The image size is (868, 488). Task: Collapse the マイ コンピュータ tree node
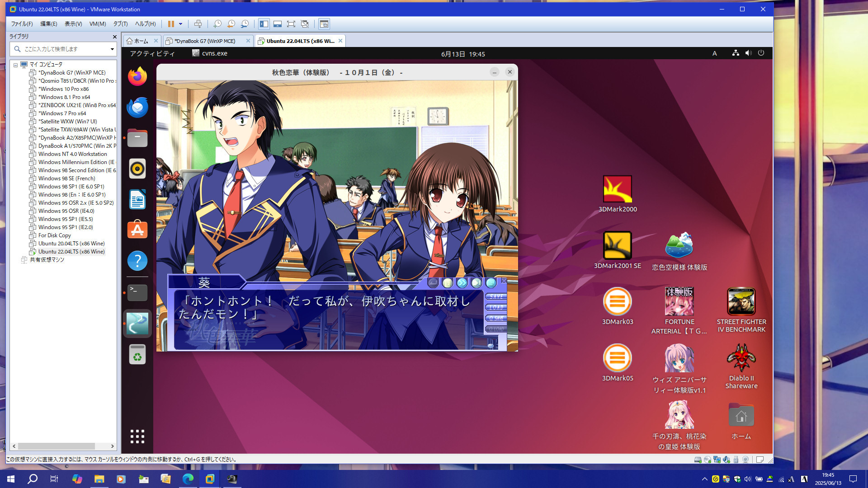pos(16,65)
